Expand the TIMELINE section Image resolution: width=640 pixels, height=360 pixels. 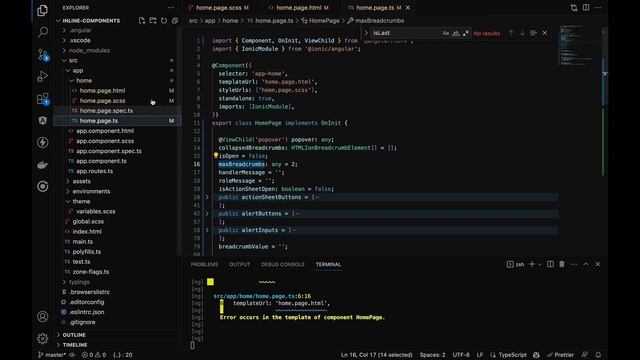(x=75, y=345)
